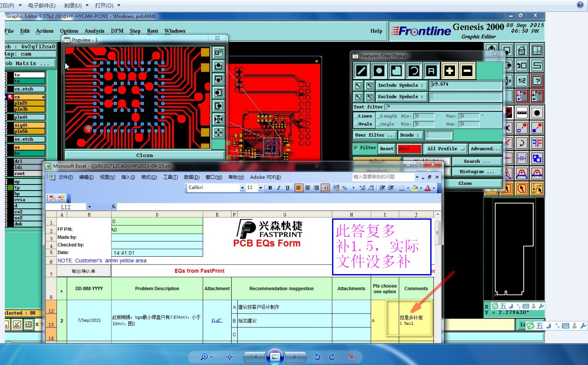Toggle the Filter checkbox
The width and height of the screenshot is (588, 365).
(x=356, y=148)
